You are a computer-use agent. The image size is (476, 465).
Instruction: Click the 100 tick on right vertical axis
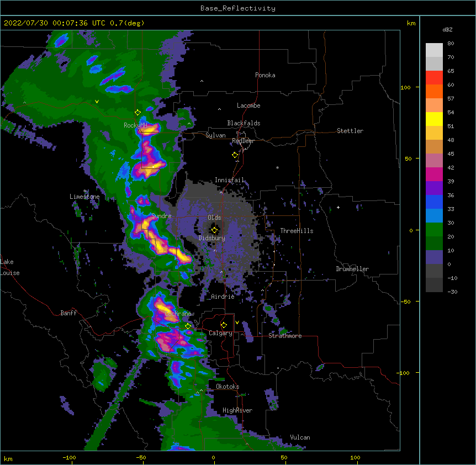(x=405, y=87)
